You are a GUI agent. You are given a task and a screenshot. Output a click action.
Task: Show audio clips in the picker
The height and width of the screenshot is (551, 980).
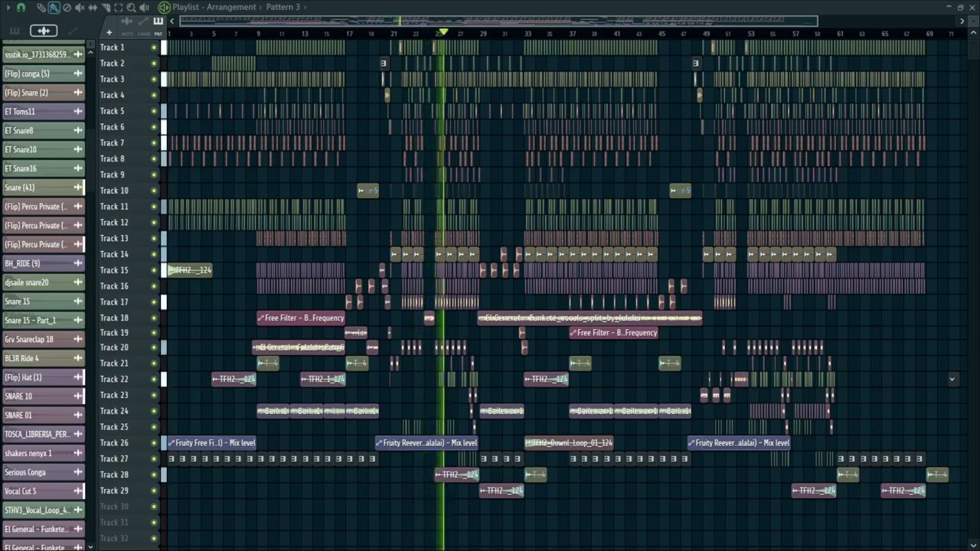click(x=44, y=31)
